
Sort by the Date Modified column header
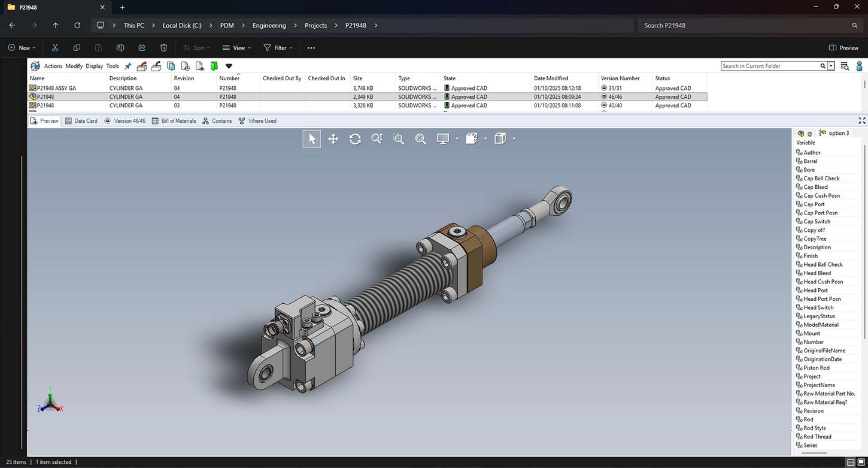pyautogui.click(x=551, y=78)
